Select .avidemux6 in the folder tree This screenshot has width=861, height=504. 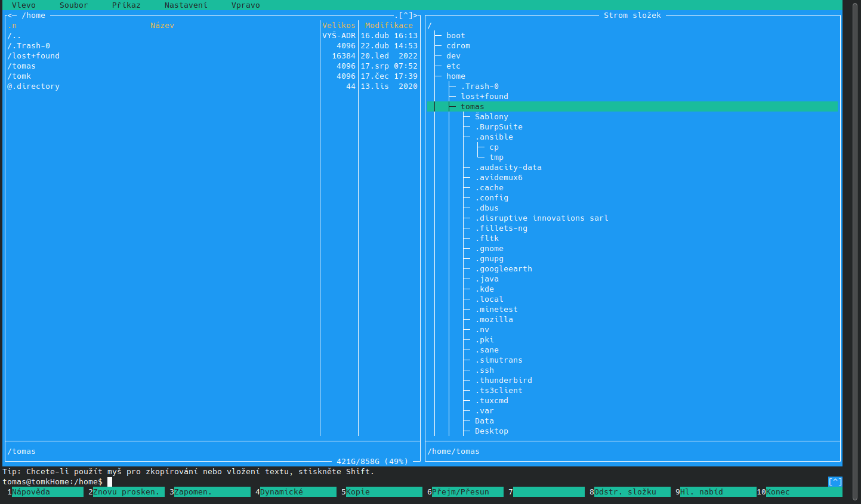coord(499,178)
